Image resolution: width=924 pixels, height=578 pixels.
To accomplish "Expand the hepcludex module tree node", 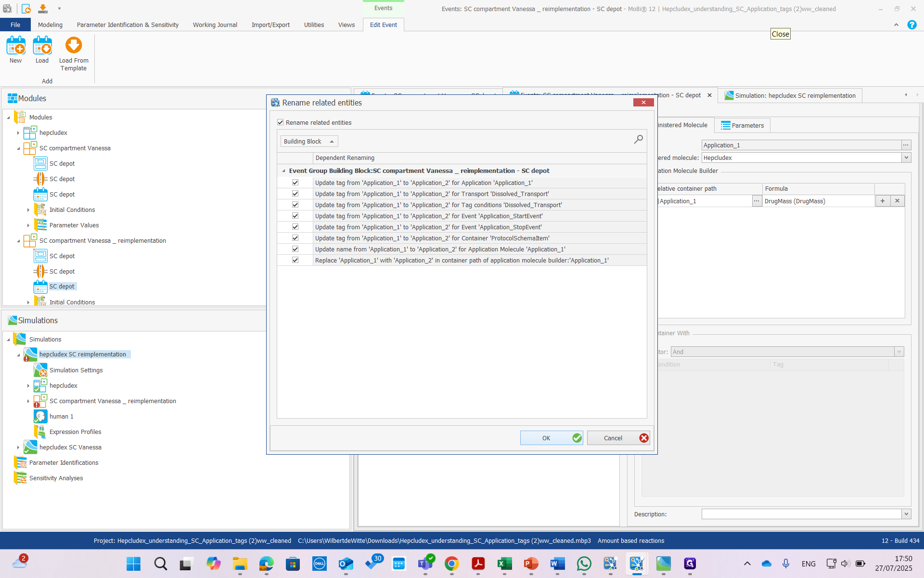I will (18, 133).
